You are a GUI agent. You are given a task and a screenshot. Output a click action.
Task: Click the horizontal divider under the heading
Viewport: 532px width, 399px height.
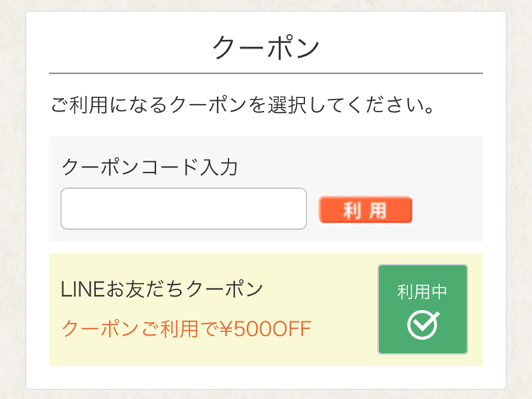(265, 72)
